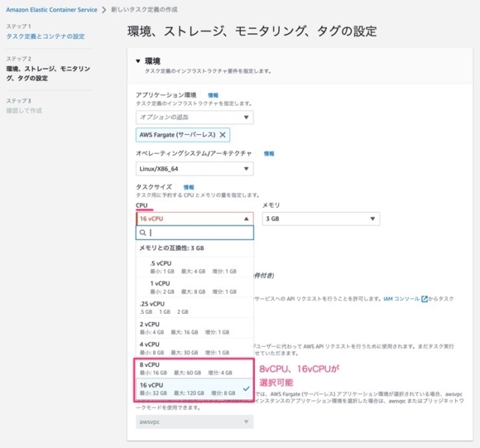
Task: Select the 8 vCPU option
Action: click(x=195, y=369)
